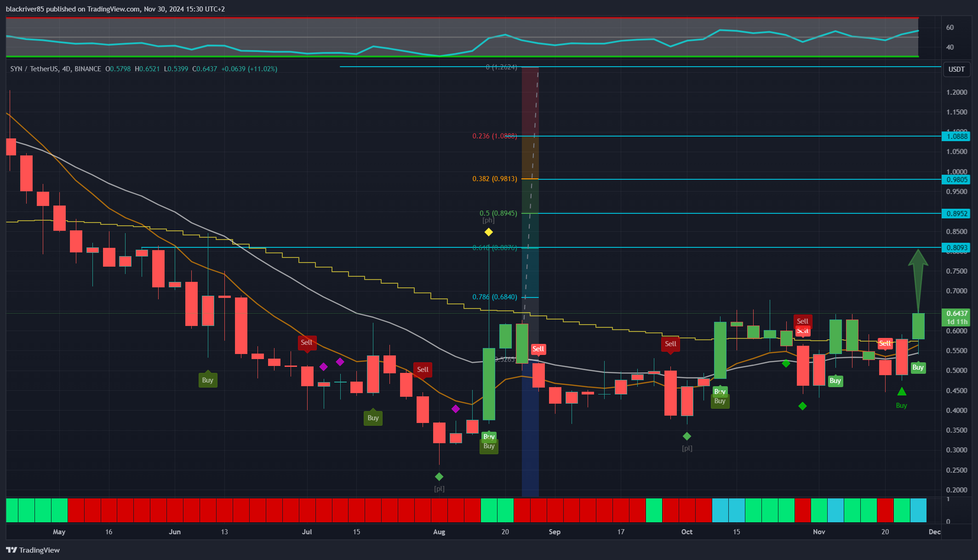Click the Jul label on the time axis
This screenshot has height=560, width=978.
(307, 532)
